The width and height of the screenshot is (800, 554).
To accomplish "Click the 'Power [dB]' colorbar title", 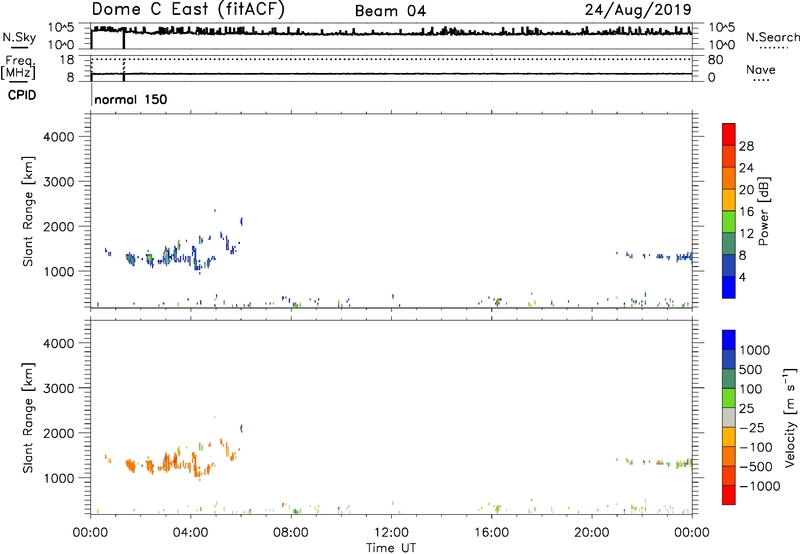I will click(x=763, y=211).
